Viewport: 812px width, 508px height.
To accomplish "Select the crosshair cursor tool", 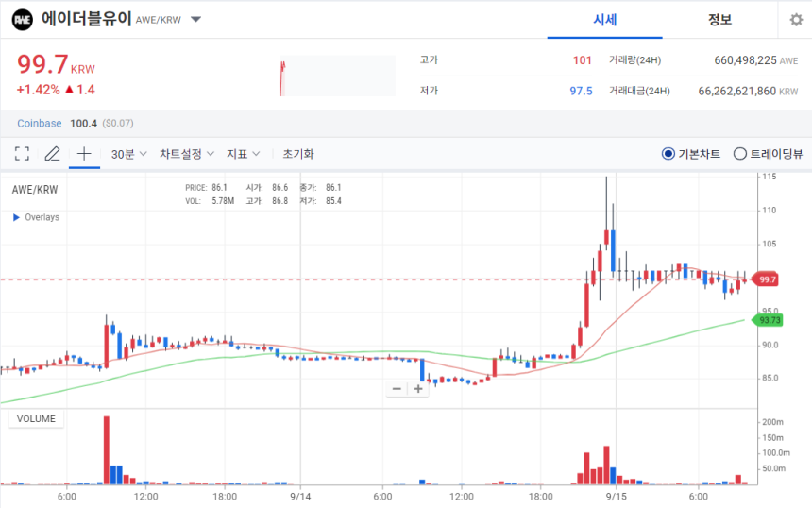I will [x=84, y=153].
